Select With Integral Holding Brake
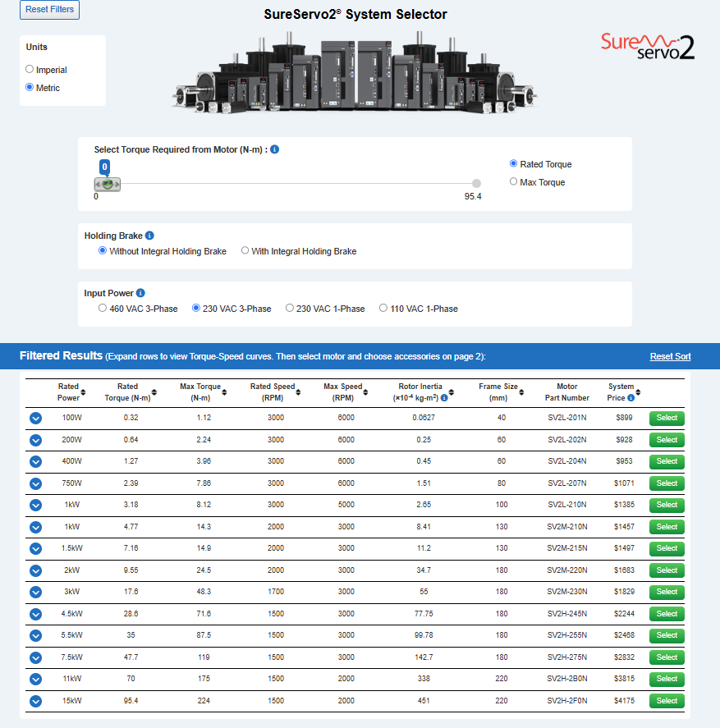Screen dimensions: 720x728 (x=245, y=251)
